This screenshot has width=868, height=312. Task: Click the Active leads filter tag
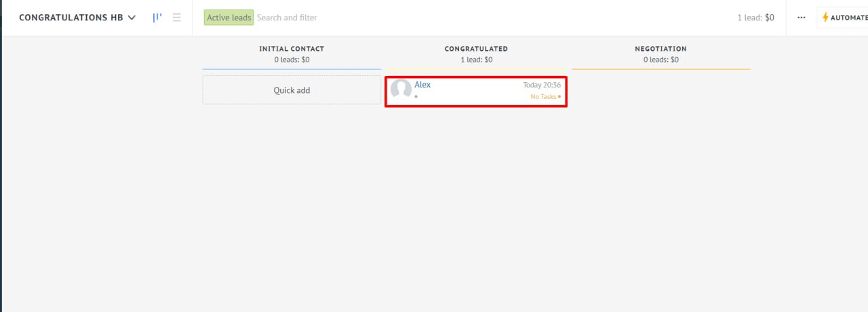tap(229, 18)
